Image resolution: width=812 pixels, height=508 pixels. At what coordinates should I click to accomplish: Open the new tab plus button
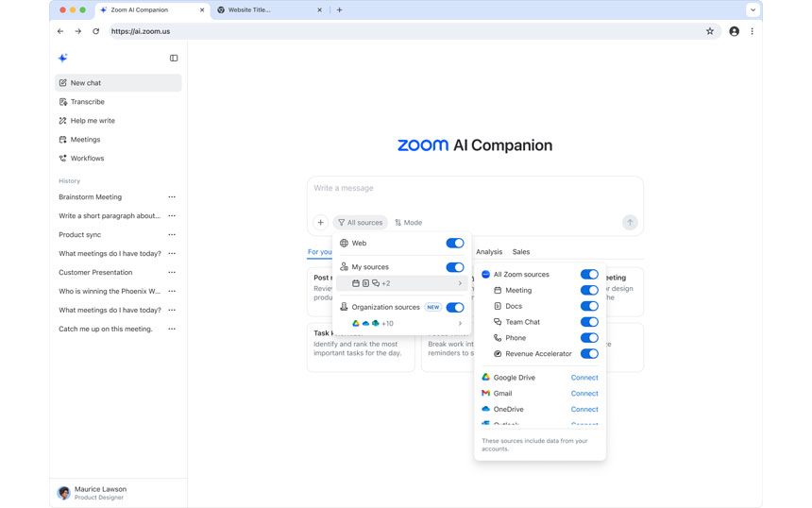(x=339, y=9)
